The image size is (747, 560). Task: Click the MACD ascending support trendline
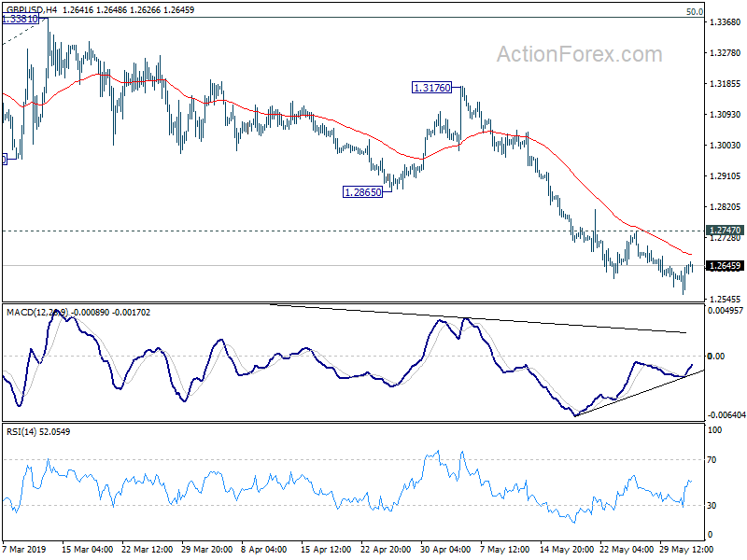[x=639, y=393]
